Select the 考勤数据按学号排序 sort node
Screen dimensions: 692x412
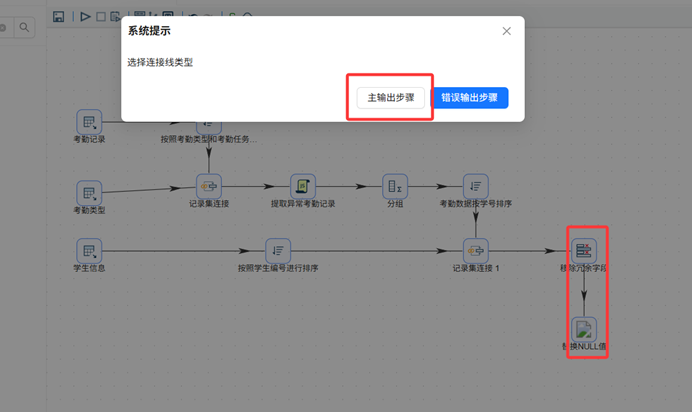(x=476, y=187)
